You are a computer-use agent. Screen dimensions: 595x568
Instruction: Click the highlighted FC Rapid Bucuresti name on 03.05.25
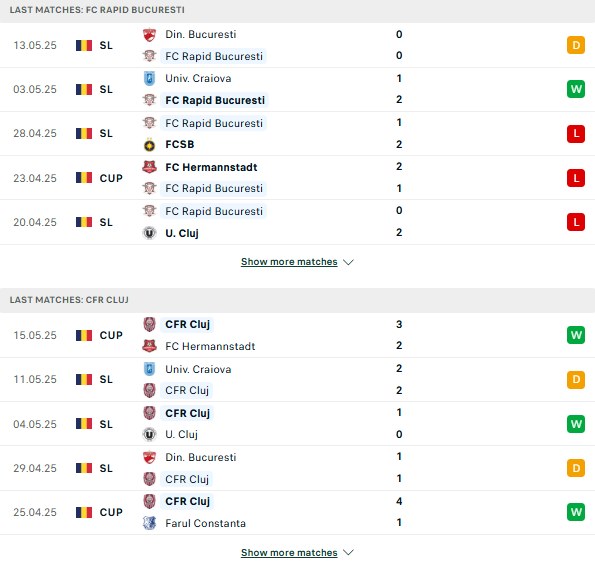coord(215,101)
